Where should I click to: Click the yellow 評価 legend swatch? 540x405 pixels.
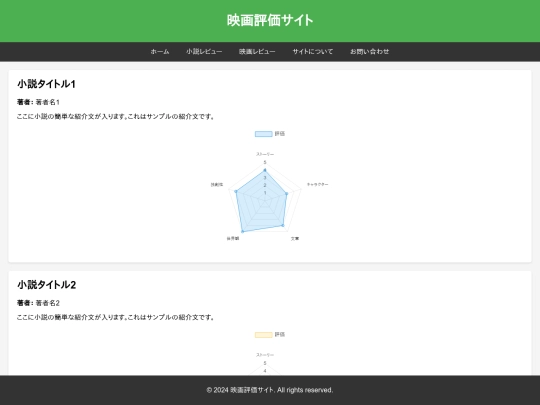(263, 335)
